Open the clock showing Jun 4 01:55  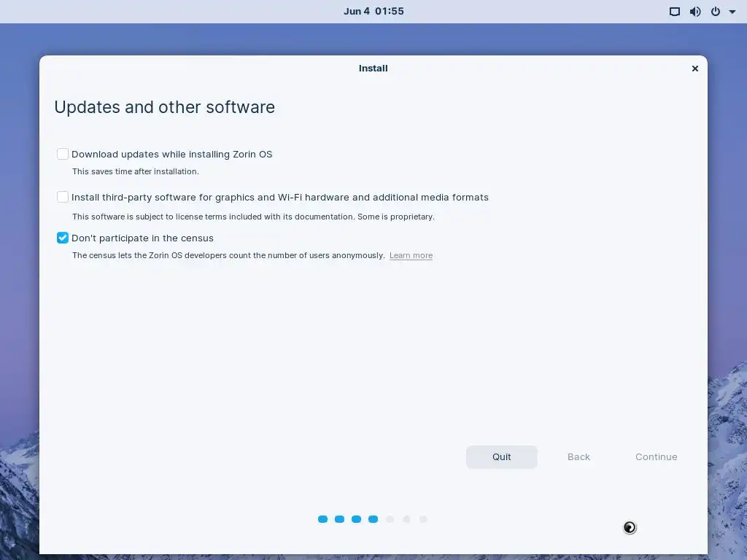373,12
